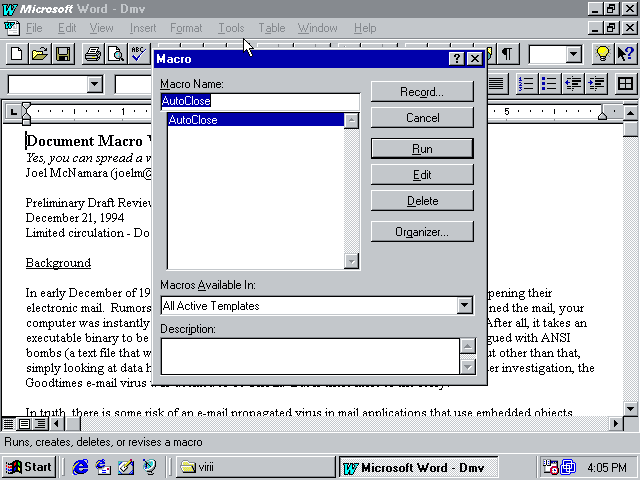Image resolution: width=640 pixels, height=480 pixels.
Task: Toggle the numbered list button
Action: (x=525, y=84)
